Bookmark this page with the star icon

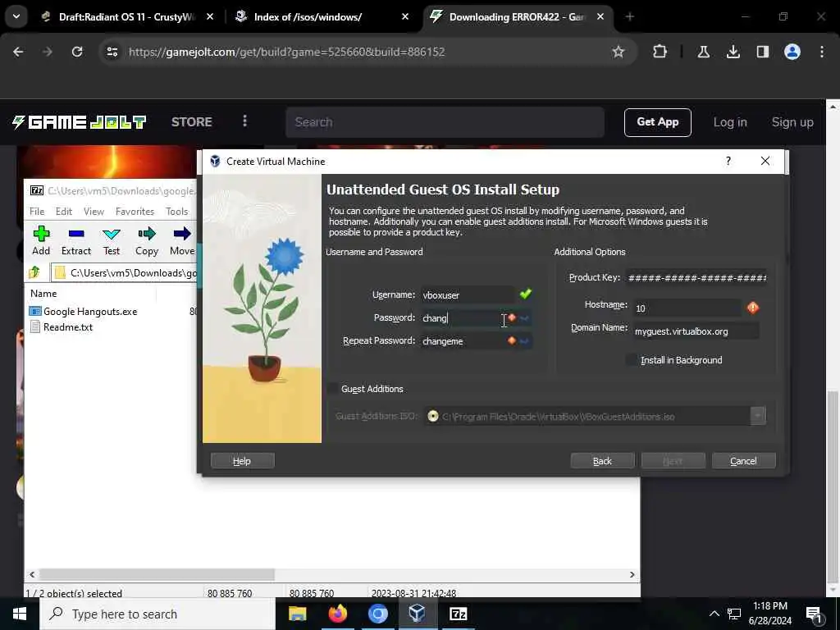click(619, 52)
